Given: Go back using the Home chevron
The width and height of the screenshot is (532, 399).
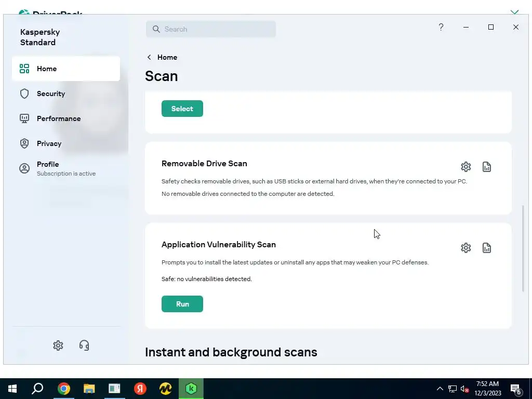Looking at the screenshot, I should pos(149,57).
